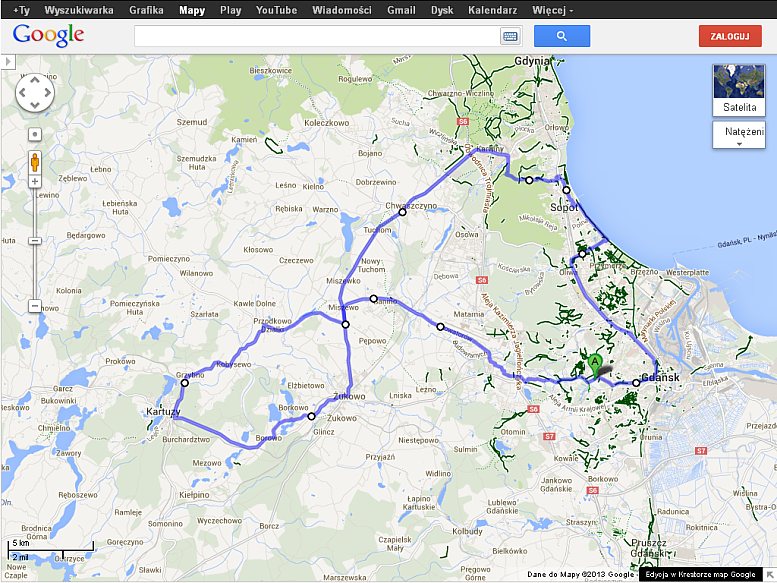Select Mapy in top bar
This screenshot has width=777, height=583.
click(x=192, y=10)
